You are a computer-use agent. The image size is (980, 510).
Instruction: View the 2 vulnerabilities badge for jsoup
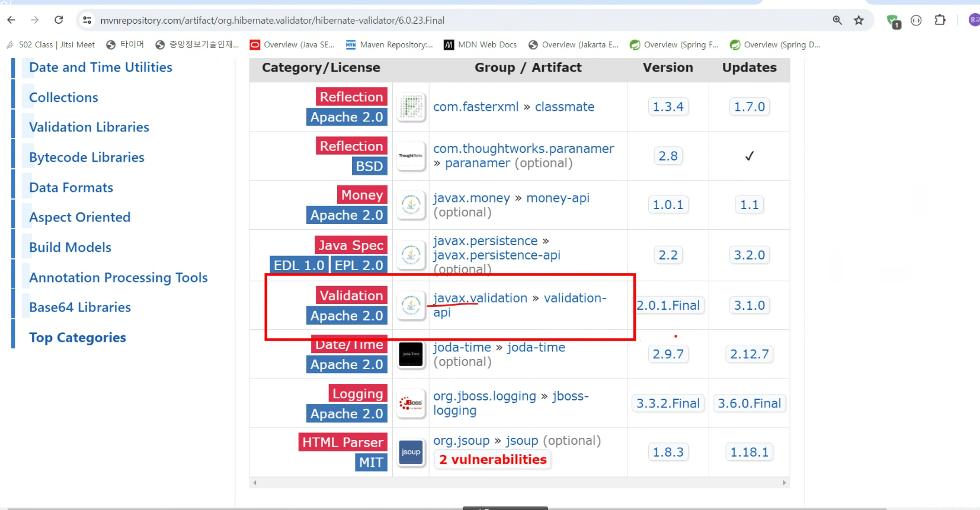(493, 460)
